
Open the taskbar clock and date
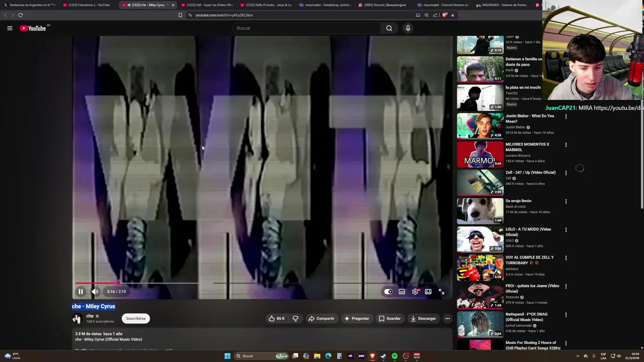(x=633, y=356)
